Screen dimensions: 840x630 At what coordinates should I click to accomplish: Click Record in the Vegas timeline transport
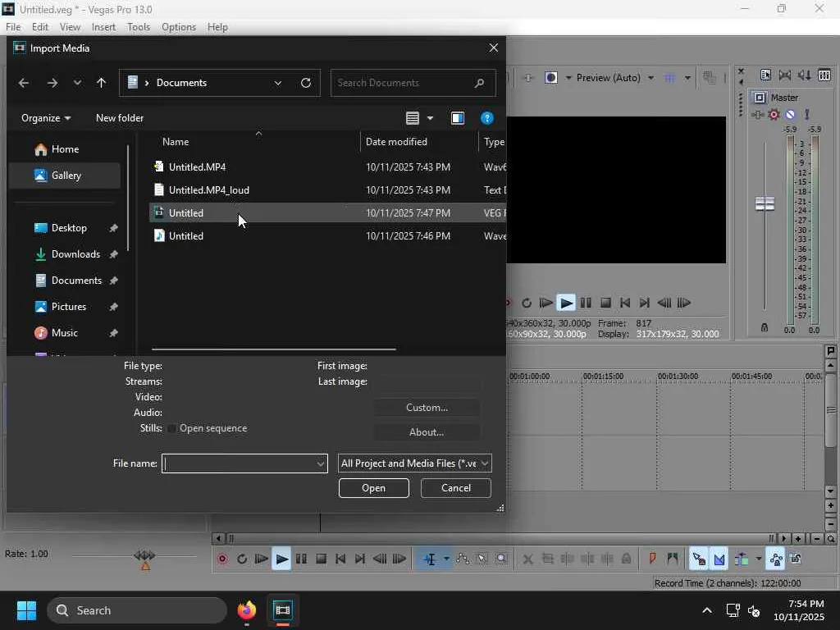222,559
